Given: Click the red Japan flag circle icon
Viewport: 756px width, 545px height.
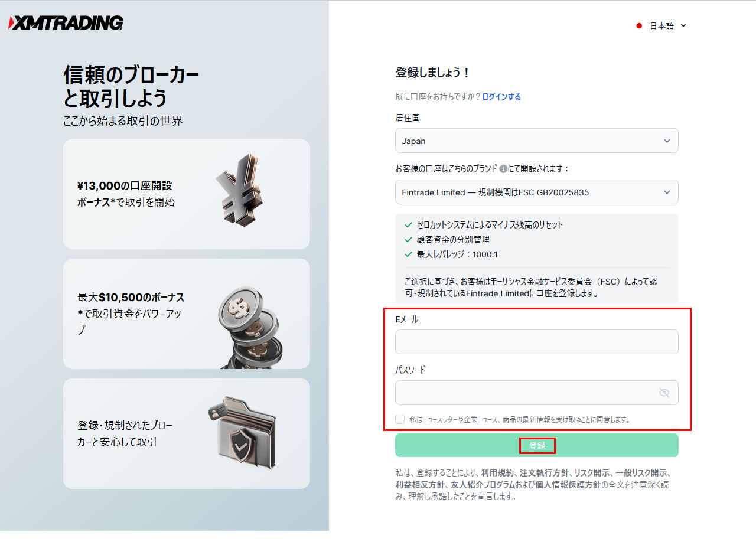Looking at the screenshot, I should point(639,26).
